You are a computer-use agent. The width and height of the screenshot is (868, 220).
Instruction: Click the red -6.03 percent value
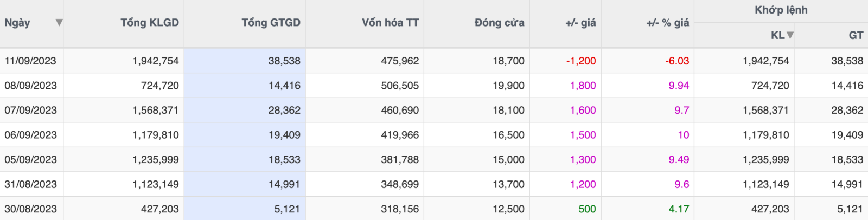pyautogui.click(x=677, y=61)
